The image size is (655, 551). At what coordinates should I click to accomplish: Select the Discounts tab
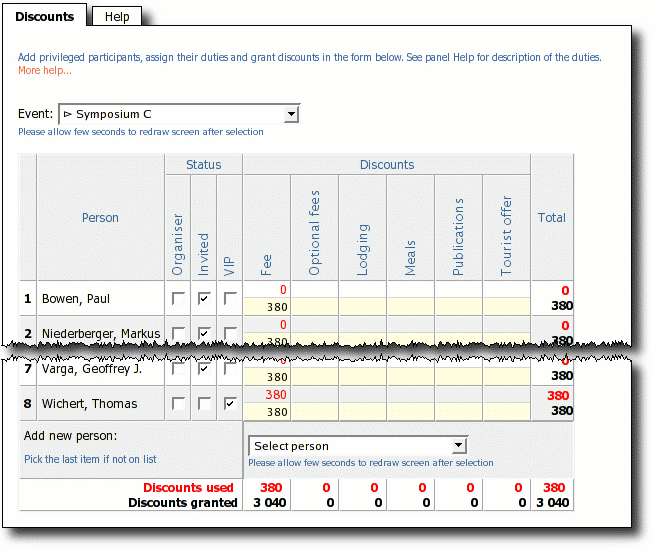(x=45, y=17)
